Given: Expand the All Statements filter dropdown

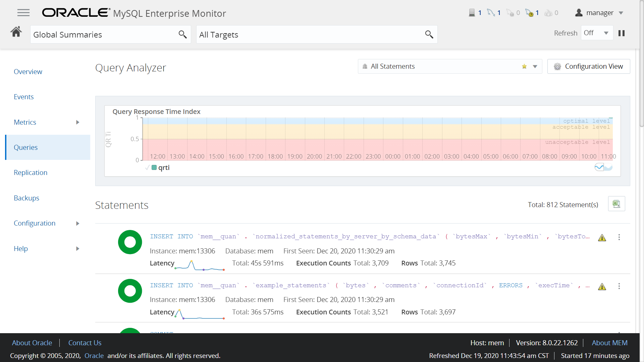Looking at the screenshot, I should 535,66.
